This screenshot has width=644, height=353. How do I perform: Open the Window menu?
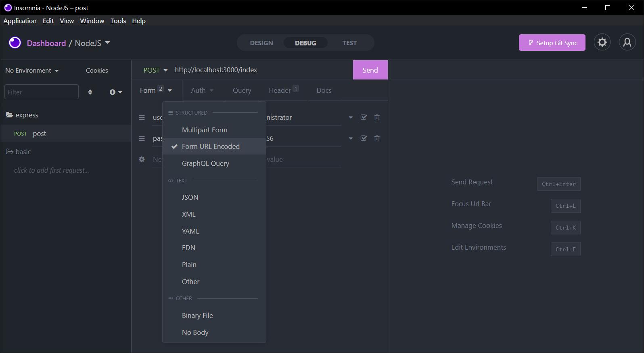(x=92, y=21)
